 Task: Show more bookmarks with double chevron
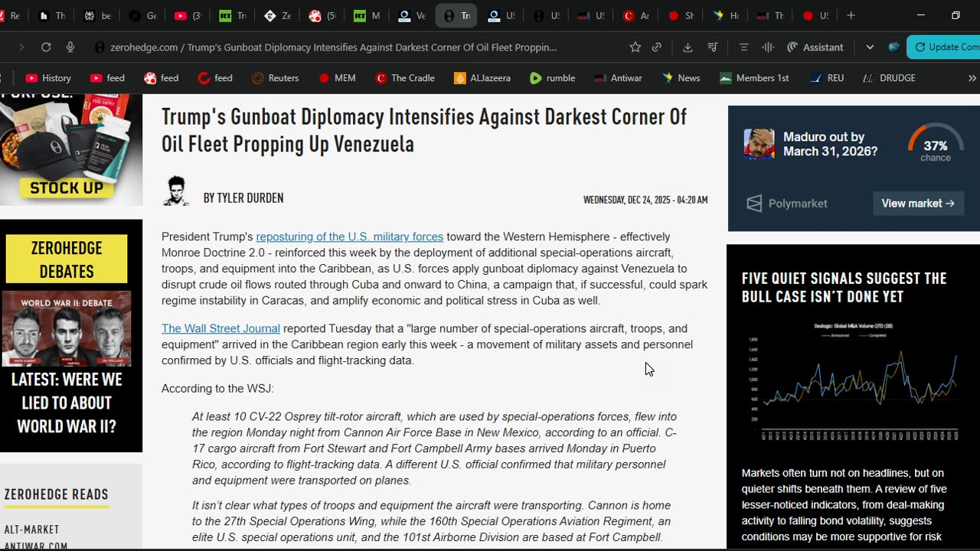972,78
